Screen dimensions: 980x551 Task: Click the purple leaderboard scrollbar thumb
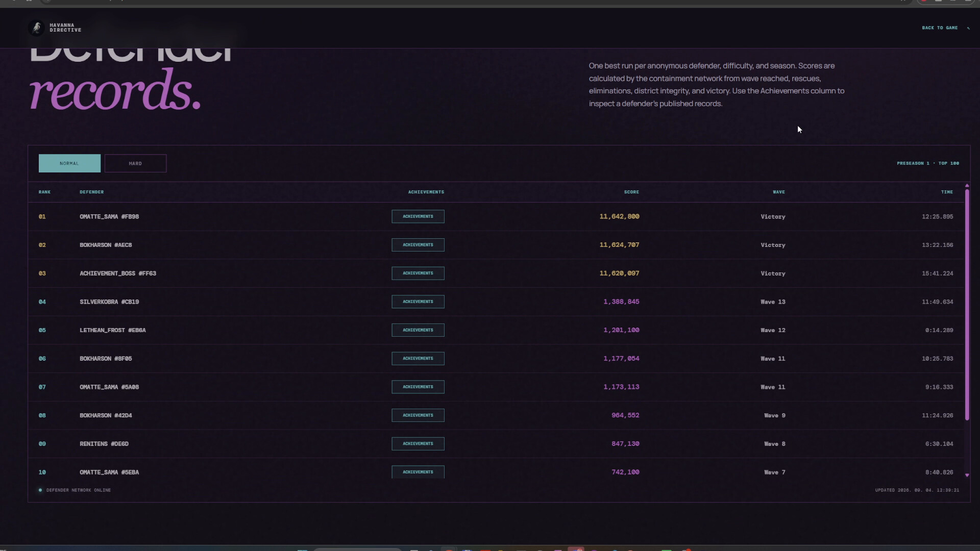click(967, 305)
